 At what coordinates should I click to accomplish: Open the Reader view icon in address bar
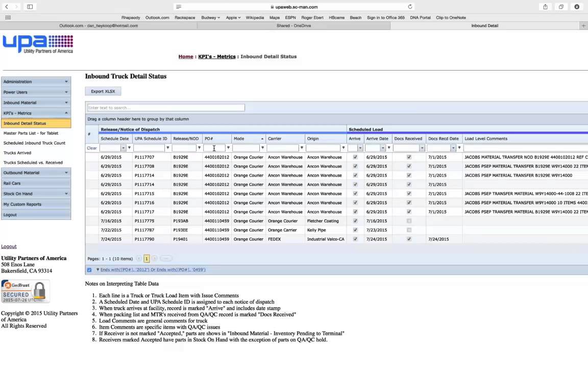point(179,7)
